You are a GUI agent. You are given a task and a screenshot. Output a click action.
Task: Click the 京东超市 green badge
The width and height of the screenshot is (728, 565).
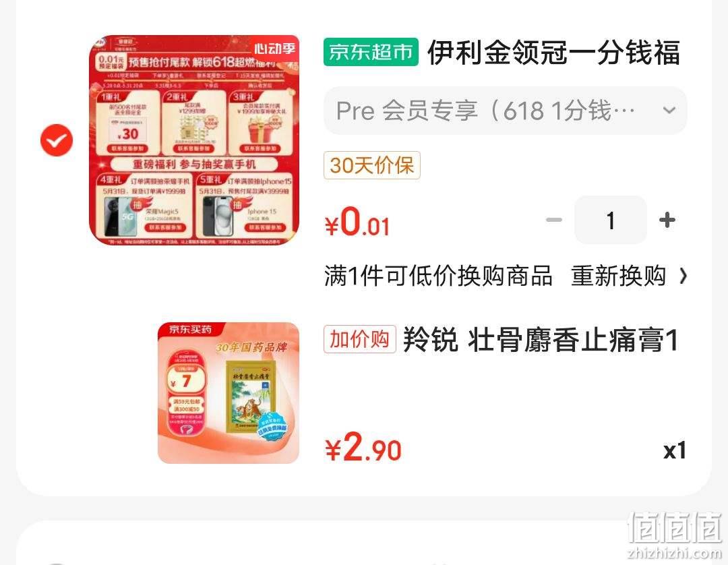[371, 52]
